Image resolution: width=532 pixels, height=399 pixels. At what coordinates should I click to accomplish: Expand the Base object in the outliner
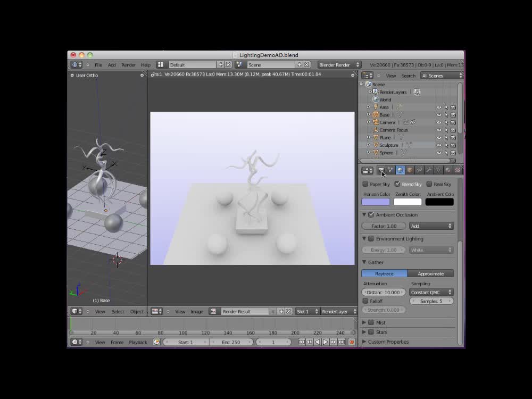point(368,115)
